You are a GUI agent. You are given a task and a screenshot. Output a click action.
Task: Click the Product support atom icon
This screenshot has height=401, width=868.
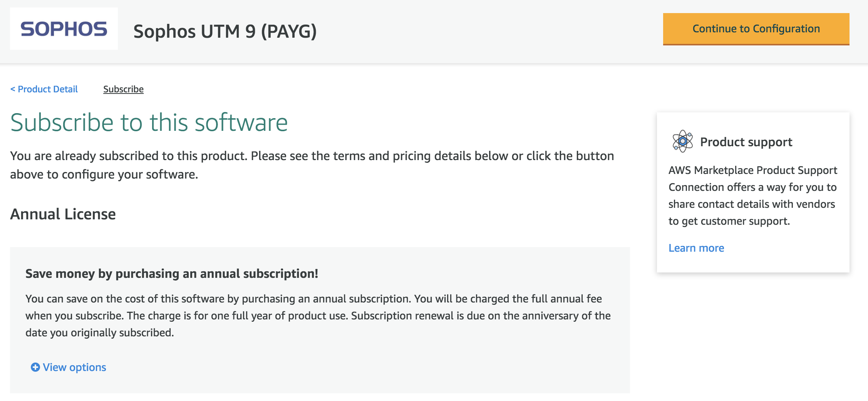tap(682, 141)
